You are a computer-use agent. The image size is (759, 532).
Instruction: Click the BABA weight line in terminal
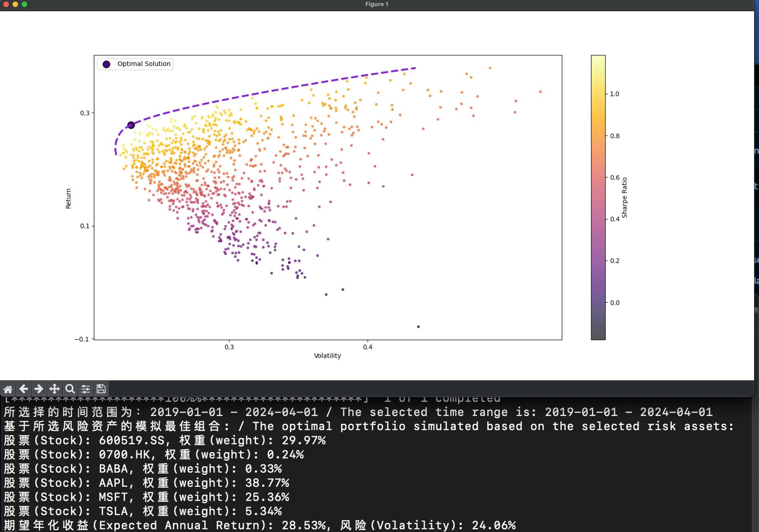(x=143, y=469)
